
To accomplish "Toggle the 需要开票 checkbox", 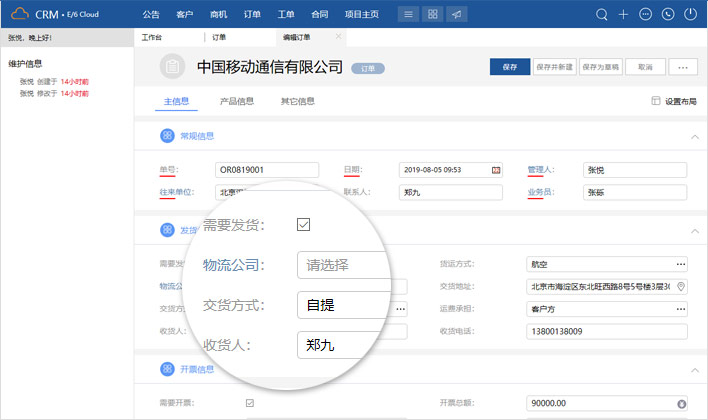I will pyautogui.click(x=250, y=403).
